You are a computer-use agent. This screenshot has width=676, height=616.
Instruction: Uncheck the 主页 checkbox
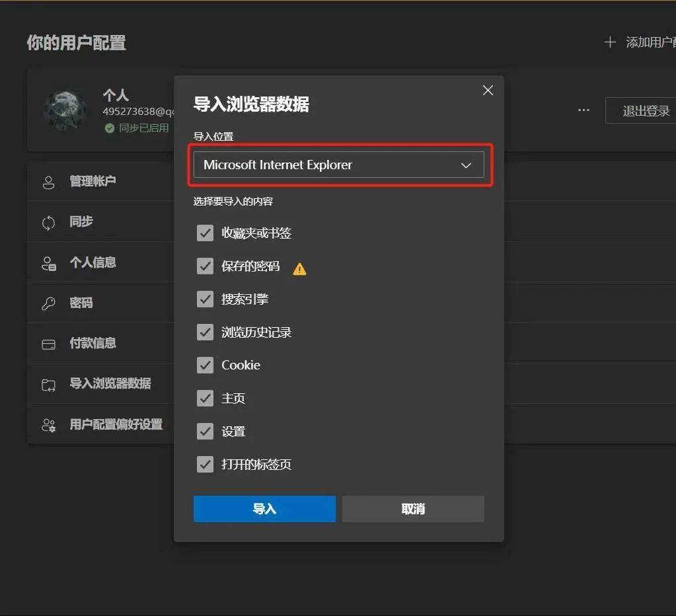point(205,398)
